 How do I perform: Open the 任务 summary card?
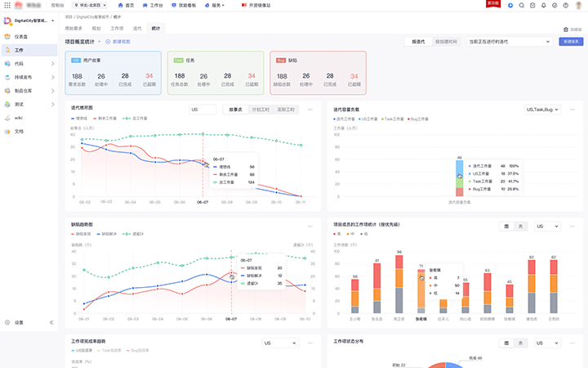pyautogui.click(x=216, y=73)
